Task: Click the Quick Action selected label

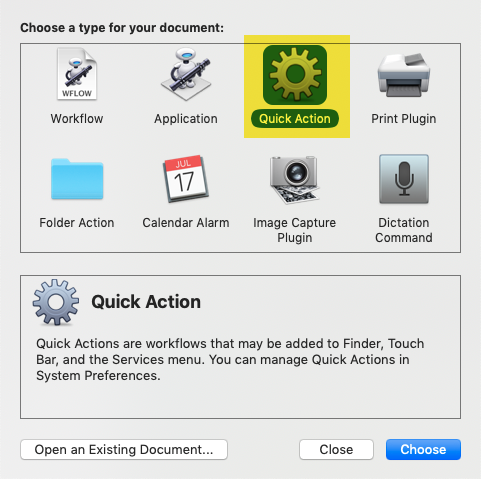Action: pyautogui.click(x=295, y=119)
